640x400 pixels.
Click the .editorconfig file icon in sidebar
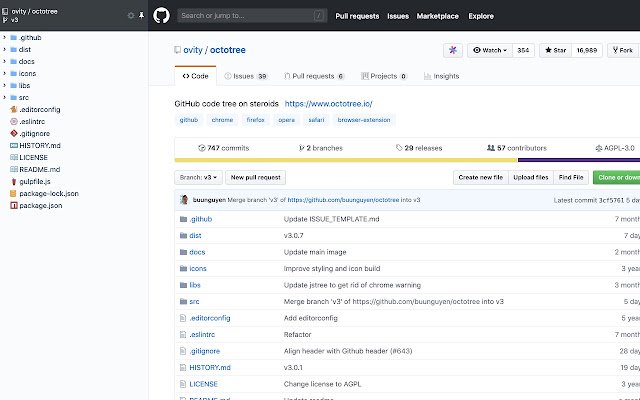[14, 109]
